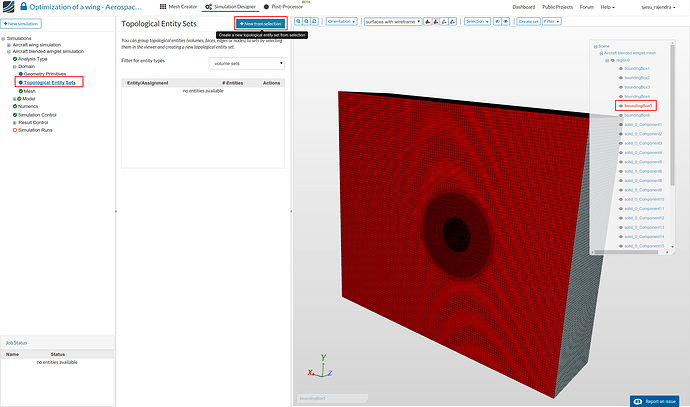Click the New from selection button
The image size is (690, 407).
[260, 22]
